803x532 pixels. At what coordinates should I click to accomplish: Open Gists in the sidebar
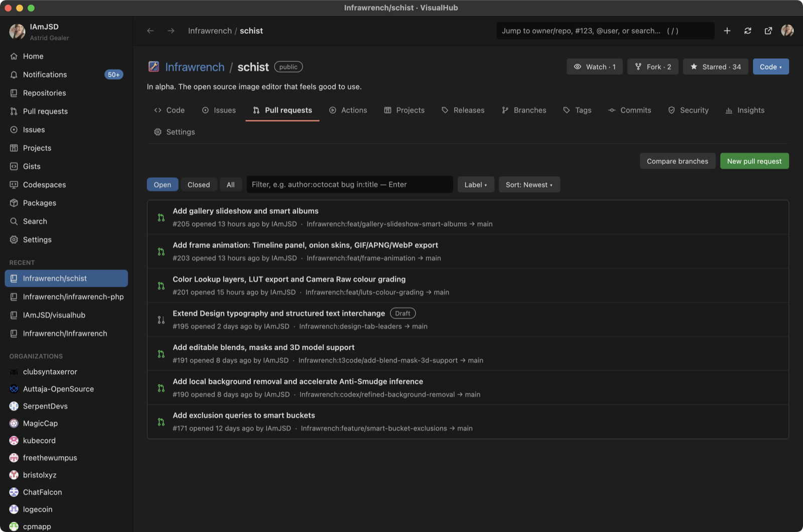tap(66, 166)
